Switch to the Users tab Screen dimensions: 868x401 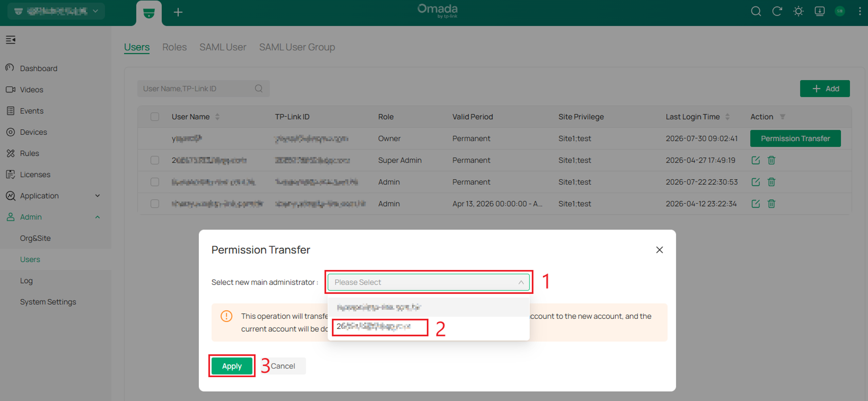click(x=136, y=47)
